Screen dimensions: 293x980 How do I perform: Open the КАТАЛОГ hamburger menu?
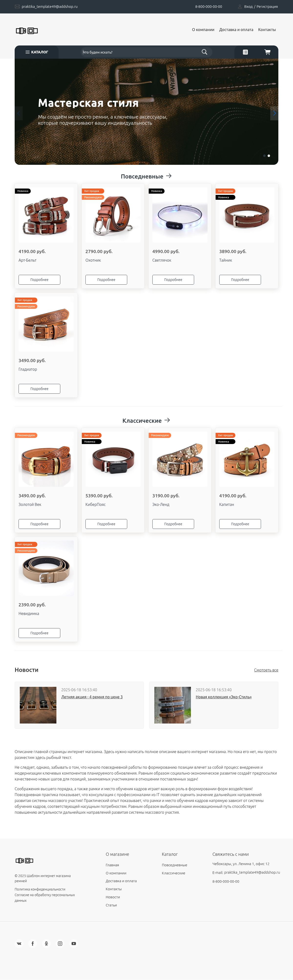(36, 52)
